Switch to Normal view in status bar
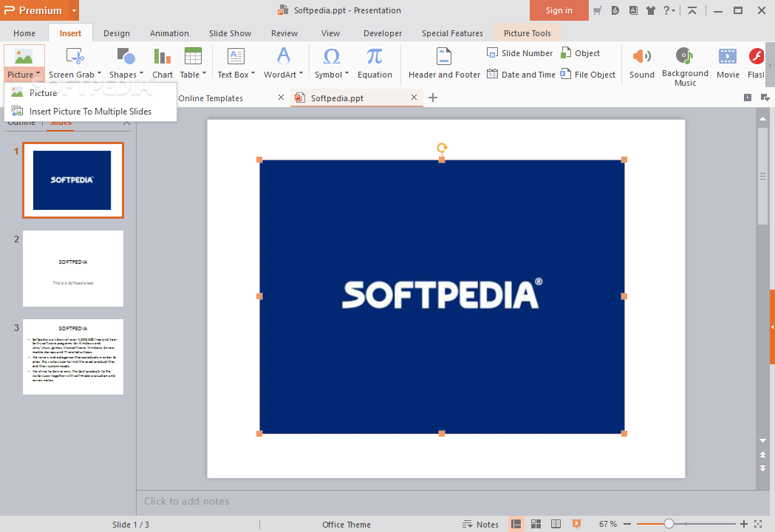Image resolution: width=775 pixels, height=532 pixels. coord(516,524)
